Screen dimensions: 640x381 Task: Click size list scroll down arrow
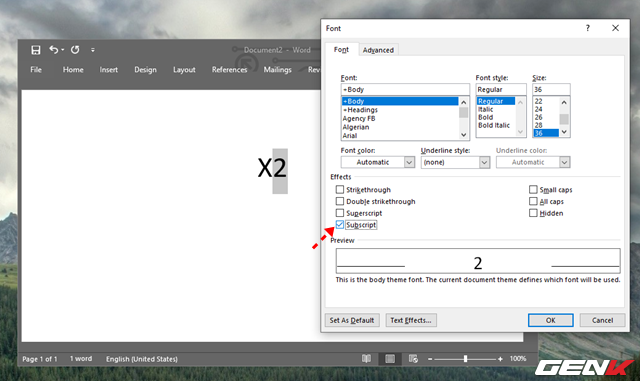[x=564, y=132]
